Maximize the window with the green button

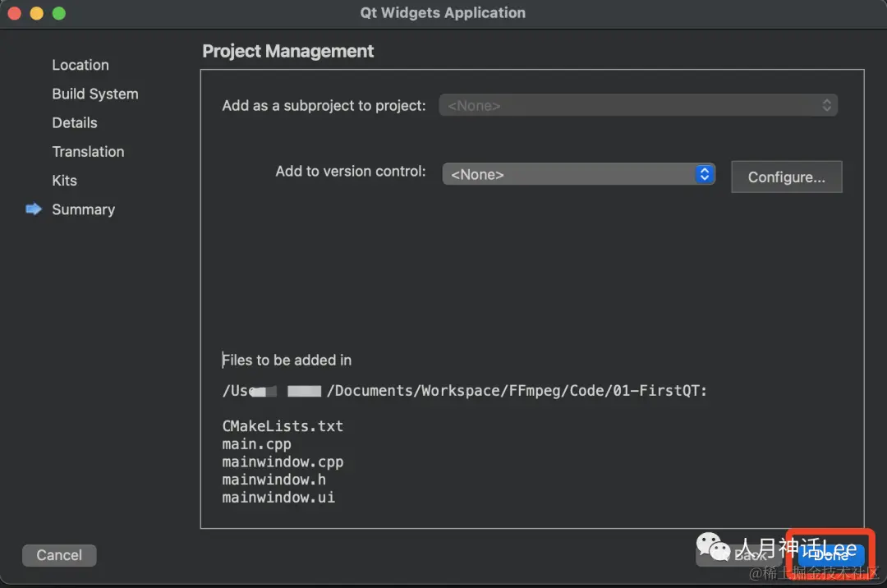[59, 13]
